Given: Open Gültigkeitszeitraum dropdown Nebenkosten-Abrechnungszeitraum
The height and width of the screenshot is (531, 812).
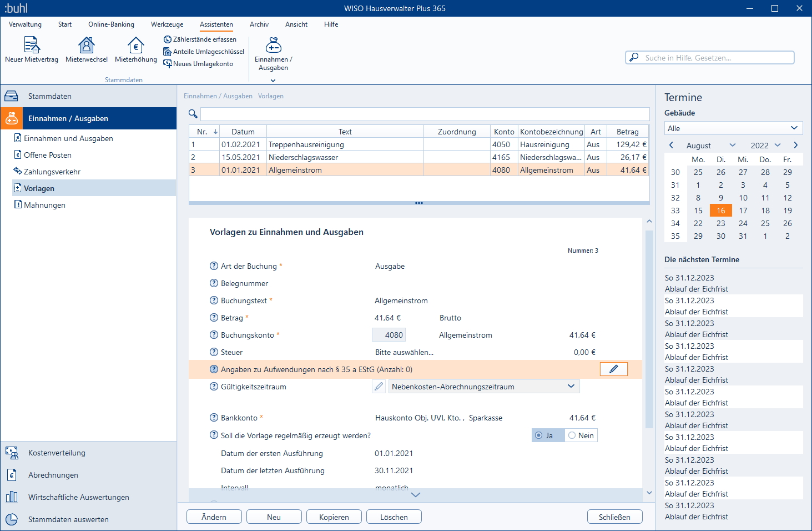Looking at the screenshot, I should [483, 387].
